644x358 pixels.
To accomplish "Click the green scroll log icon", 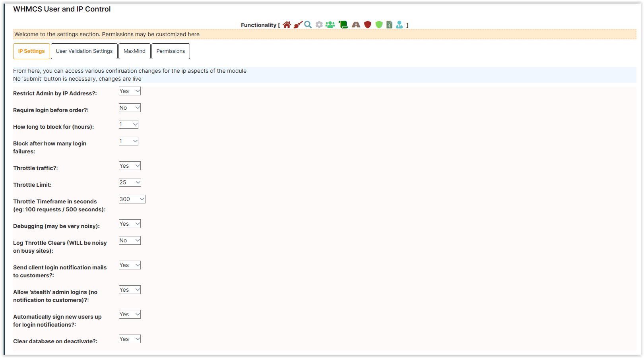I will point(343,25).
